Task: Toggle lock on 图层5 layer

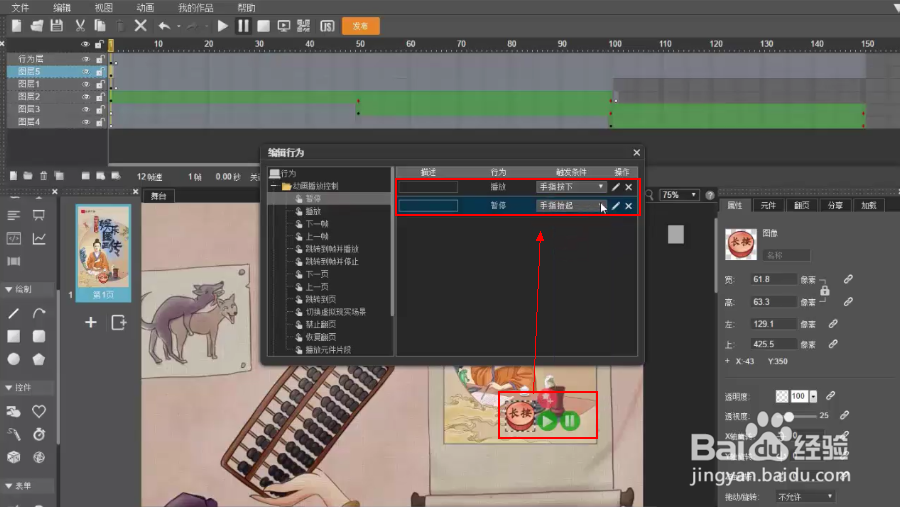Action: coord(100,72)
